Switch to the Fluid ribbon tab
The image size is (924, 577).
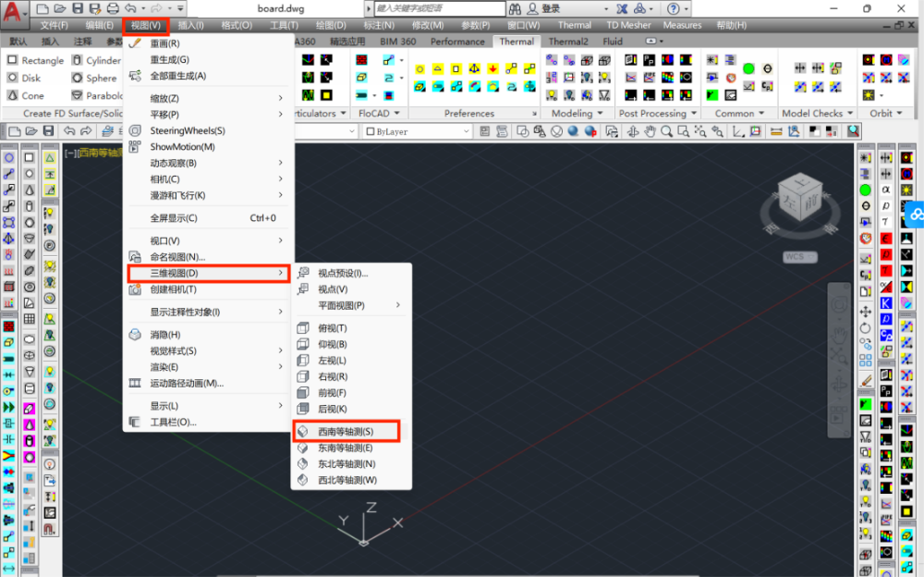point(613,42)
